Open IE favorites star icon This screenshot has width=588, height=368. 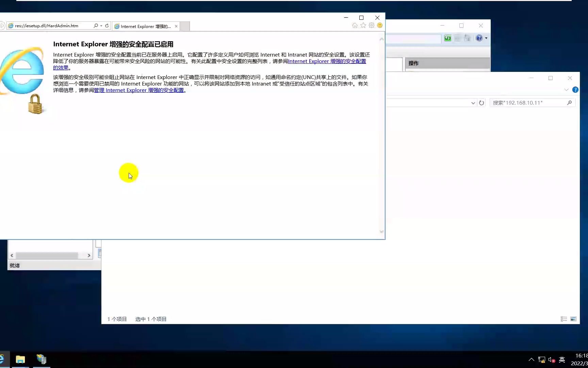363,26
